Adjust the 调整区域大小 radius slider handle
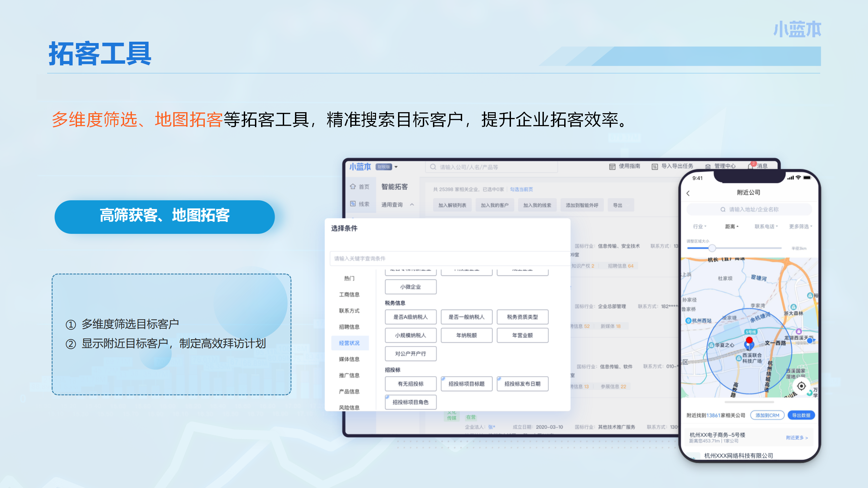 tap(712, 248)
